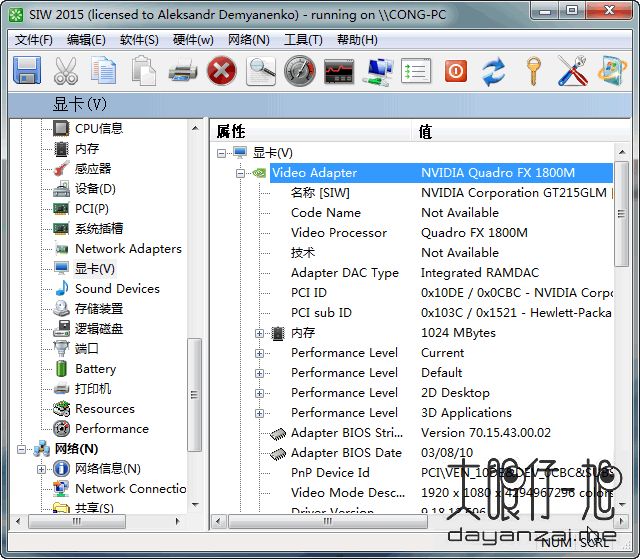Open the 网络(N) menu

tap(249, 40)
